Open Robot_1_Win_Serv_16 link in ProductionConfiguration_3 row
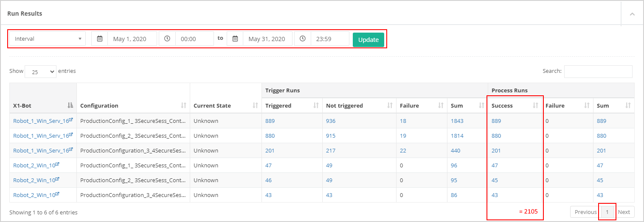This screenshot has height=222, width=644. [43, 150]
